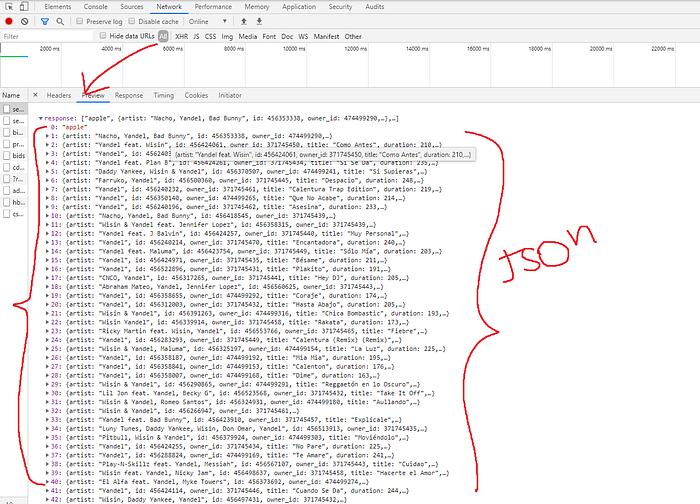This screenshot has width=700, height=504.
Task: Open the Performance panel tab
Action: click(x=213, y=7)
